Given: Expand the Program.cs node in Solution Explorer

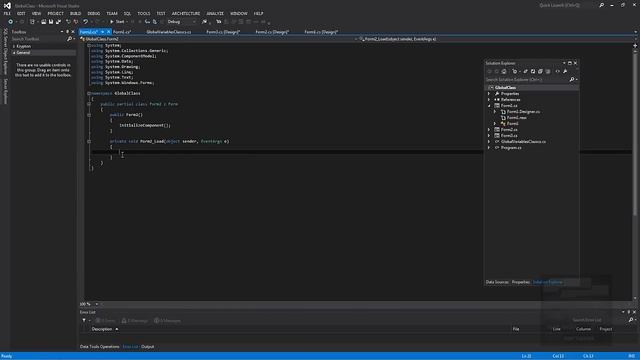Looking at the screenshot, I should click(489, 148).
